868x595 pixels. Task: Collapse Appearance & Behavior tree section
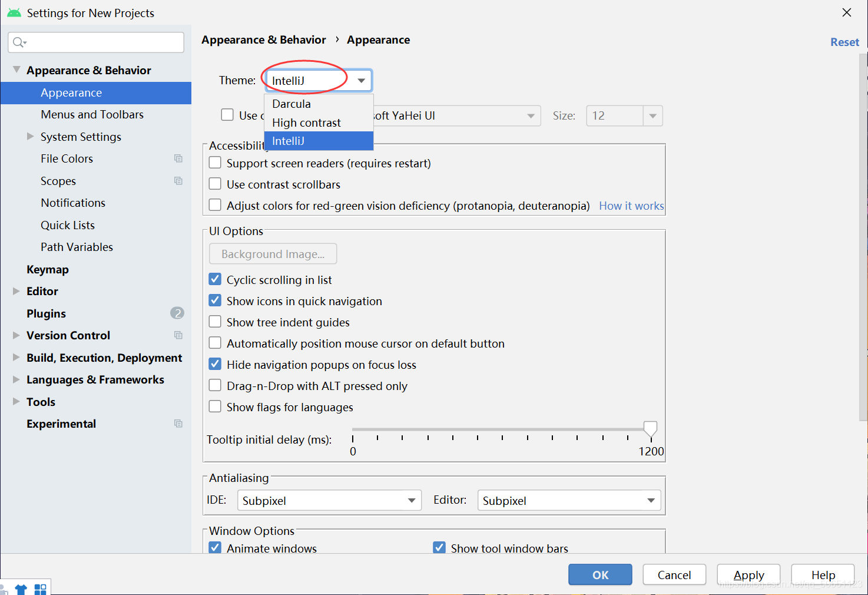[16, 70]
